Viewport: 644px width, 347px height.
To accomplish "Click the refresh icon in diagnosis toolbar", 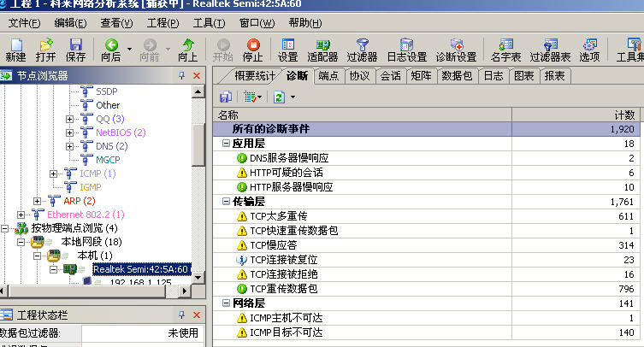I will 279,97.
